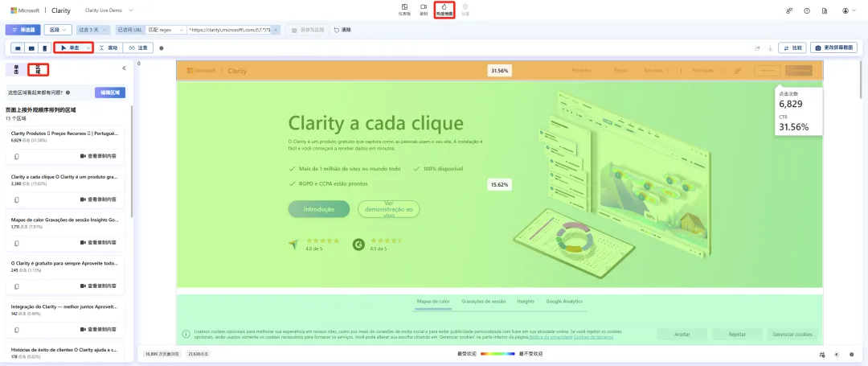This screenshot has height=366, width=868.
Task: Click the 清除 clear filters button
Action: point(342,30)
